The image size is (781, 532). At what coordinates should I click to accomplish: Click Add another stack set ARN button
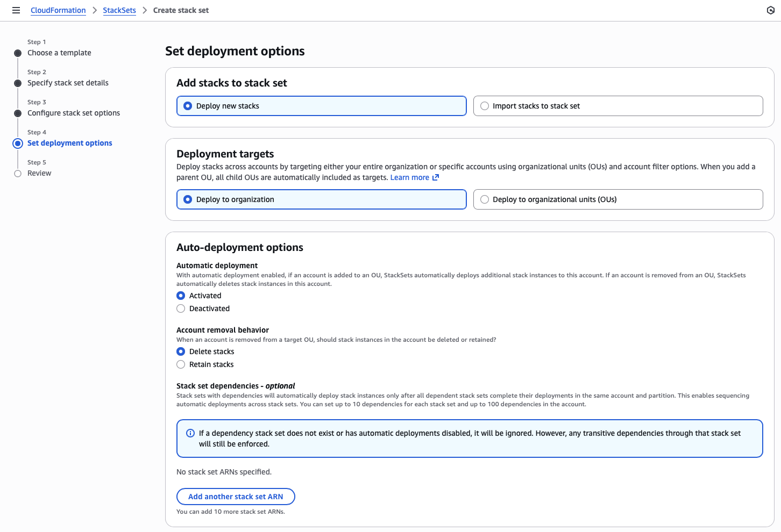(236, 497)
